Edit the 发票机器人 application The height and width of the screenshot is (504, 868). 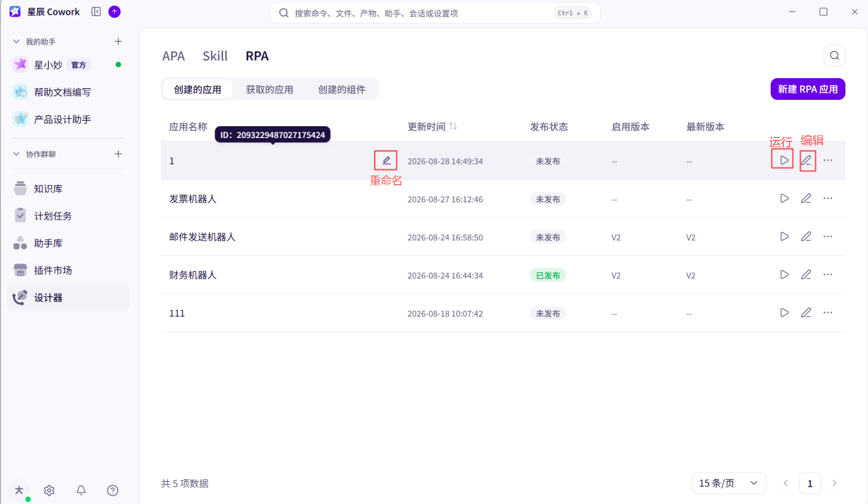pos(806,198)
